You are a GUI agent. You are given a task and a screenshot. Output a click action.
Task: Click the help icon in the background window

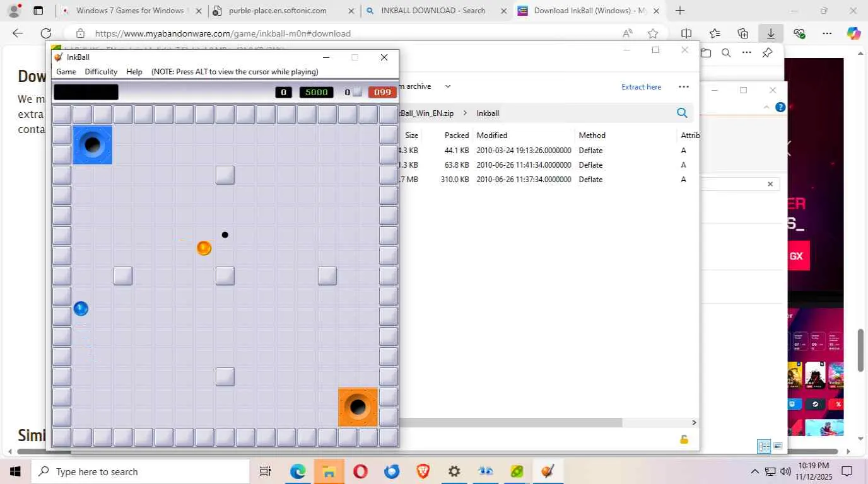pyautogui.click(x=780, y=107)
